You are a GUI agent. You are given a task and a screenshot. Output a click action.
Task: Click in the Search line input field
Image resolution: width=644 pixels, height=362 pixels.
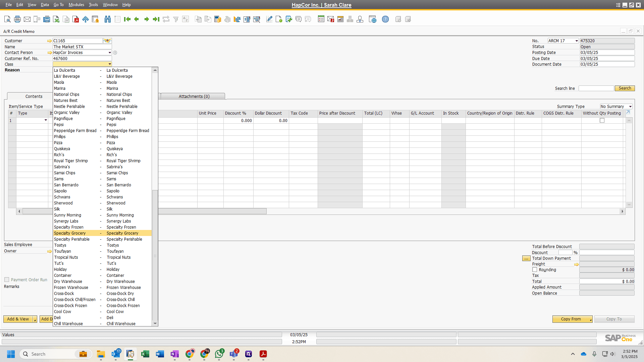(x=596, y=88)
